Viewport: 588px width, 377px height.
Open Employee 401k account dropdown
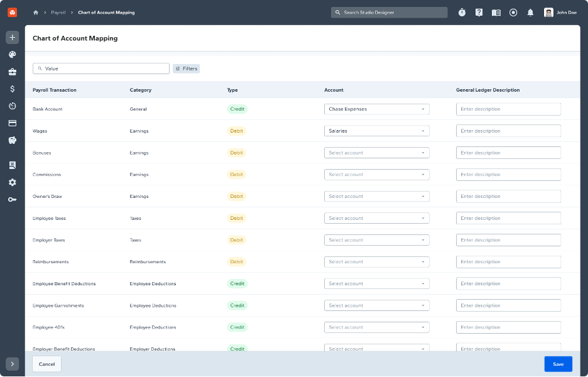376,327
